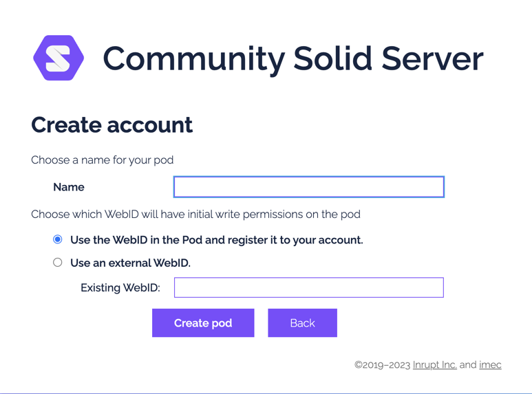
Task: Click the ©2019–2023 copyright text
Action: click(383, 365)
